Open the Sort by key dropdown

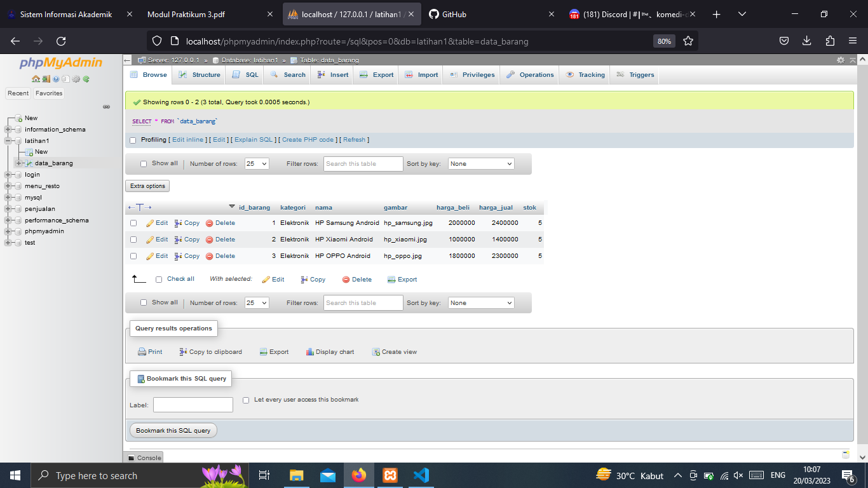481,163
